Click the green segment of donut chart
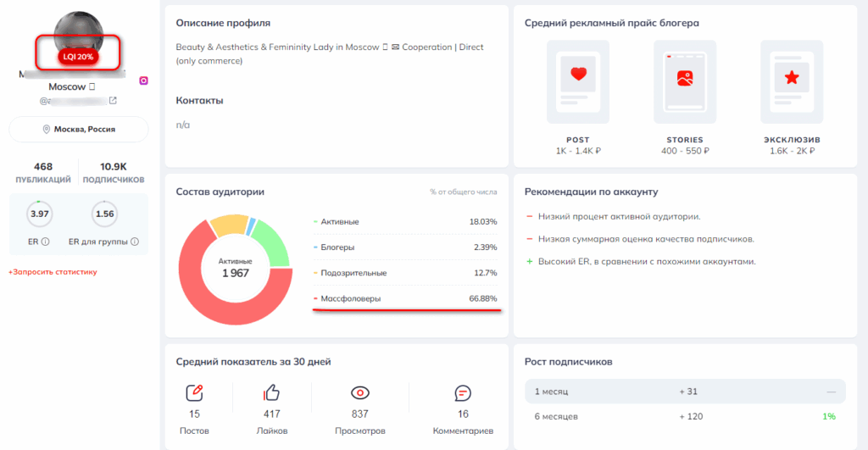The width and height of the screenshot is (868, 450). pyautogui.click(x=271, y=239)
